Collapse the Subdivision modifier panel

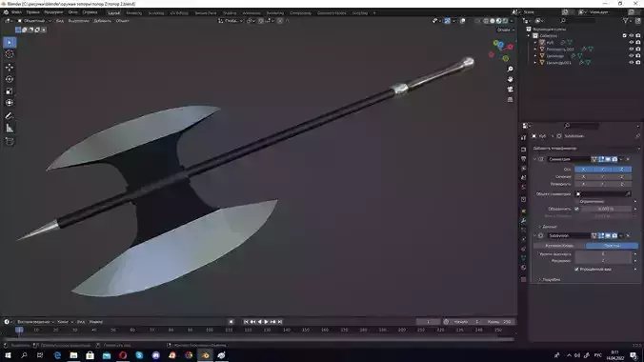(534, 235)
